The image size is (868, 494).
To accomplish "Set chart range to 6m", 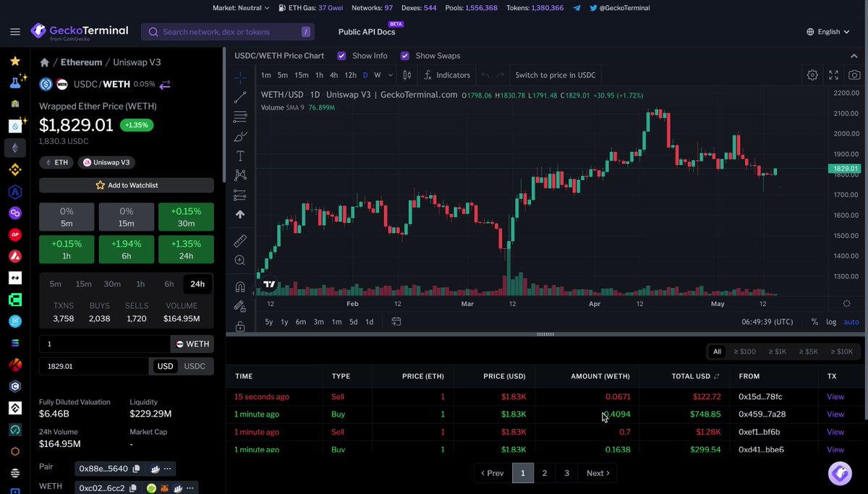I will click(x=300, y=322).
